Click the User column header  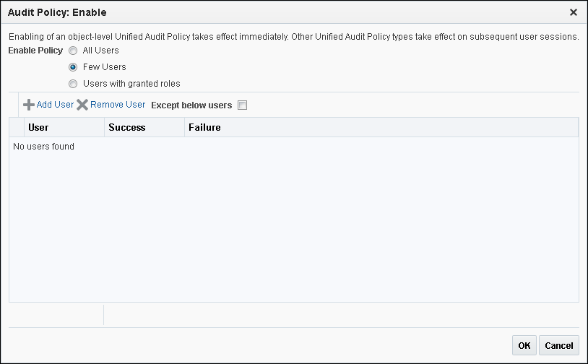38,127
